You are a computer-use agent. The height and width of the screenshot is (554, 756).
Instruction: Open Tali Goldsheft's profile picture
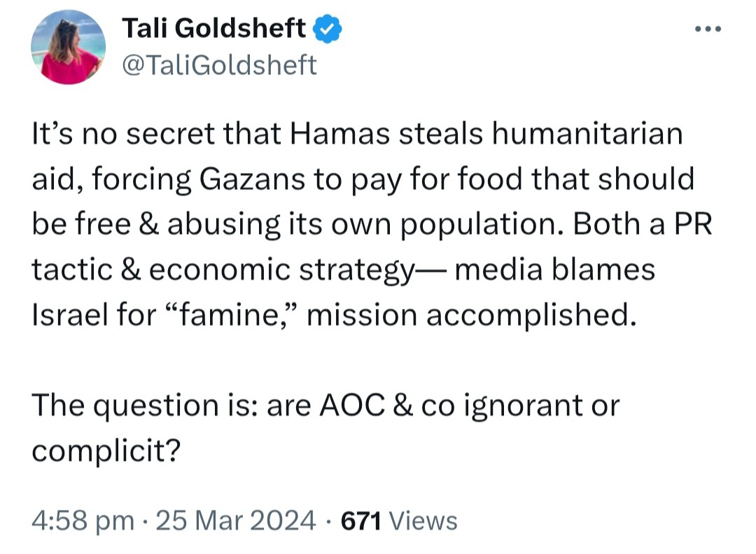[68, 48]
